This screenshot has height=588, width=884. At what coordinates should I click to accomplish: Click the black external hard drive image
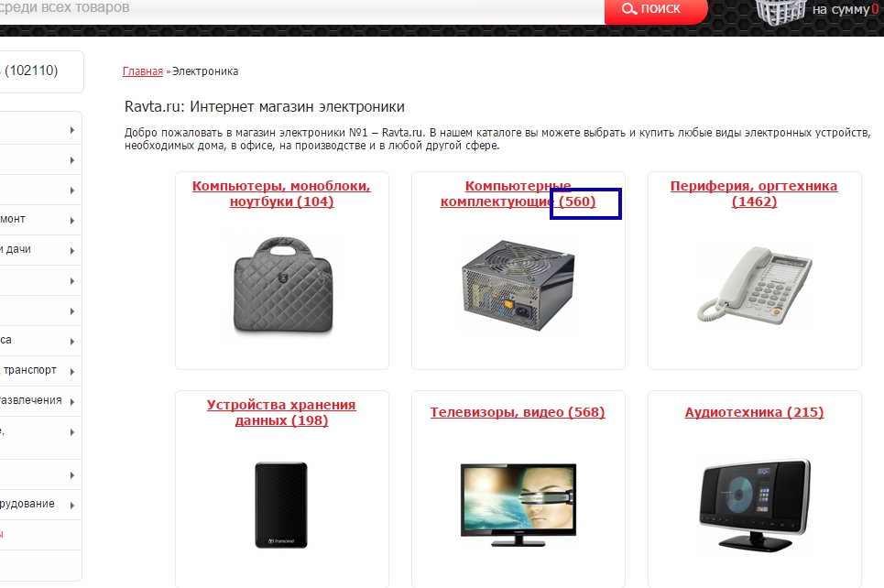[280, 505]
